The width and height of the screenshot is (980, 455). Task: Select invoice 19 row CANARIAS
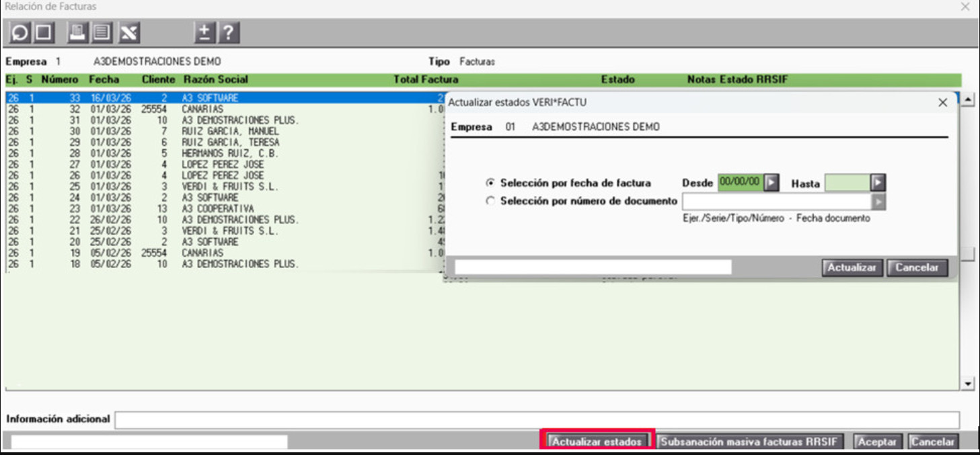(x=224, y=253)
